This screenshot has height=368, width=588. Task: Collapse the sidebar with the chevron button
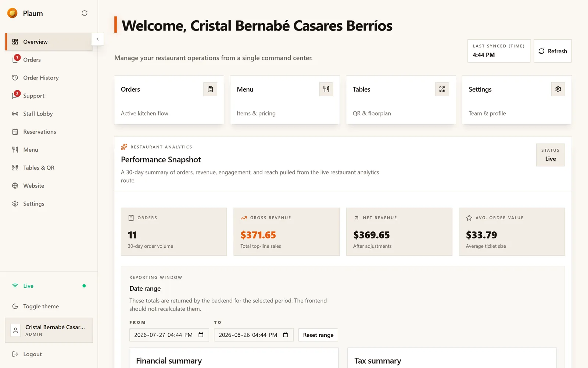97,39
